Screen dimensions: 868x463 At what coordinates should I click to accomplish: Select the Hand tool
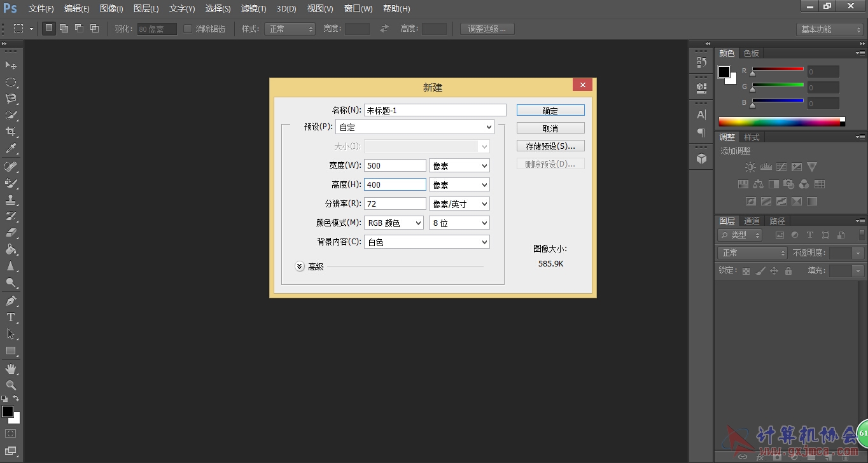11,369
